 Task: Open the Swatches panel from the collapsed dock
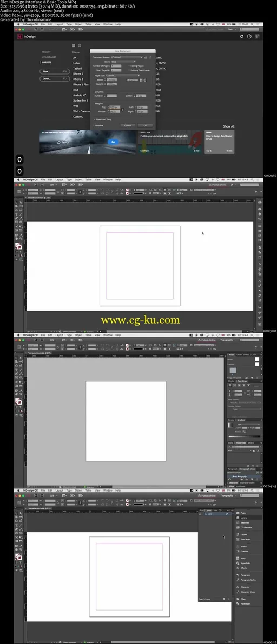pos(239,522)
